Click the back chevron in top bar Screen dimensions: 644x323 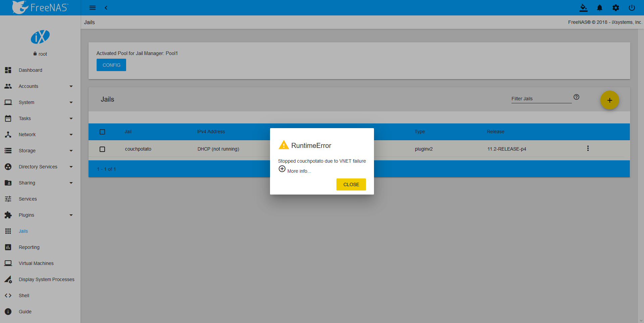coord(106,8)
